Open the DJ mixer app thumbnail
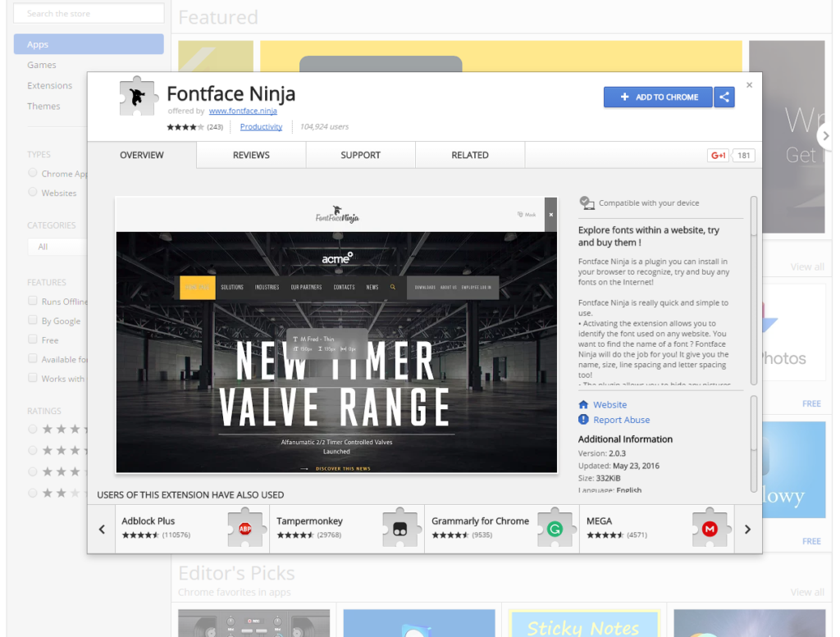This screenshot has width=840, height=637. point(254,623)
